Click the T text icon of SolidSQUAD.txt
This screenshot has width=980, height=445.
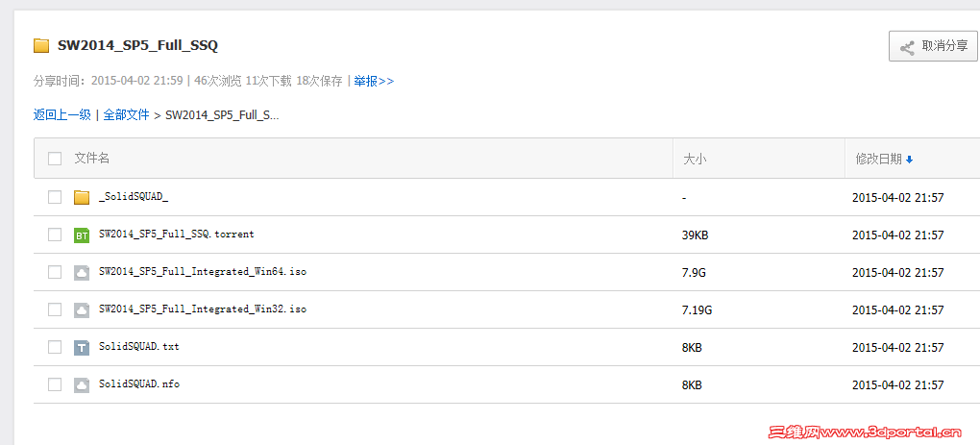(82, 348)
